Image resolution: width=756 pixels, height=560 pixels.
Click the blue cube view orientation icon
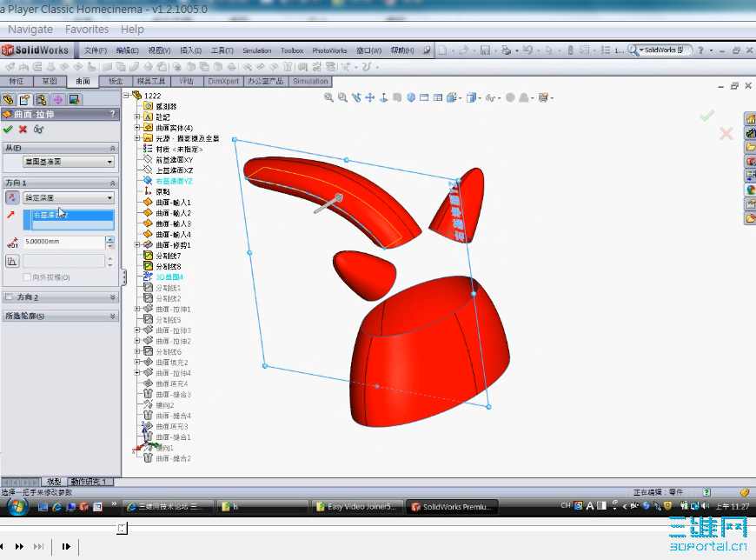point(411,97)
